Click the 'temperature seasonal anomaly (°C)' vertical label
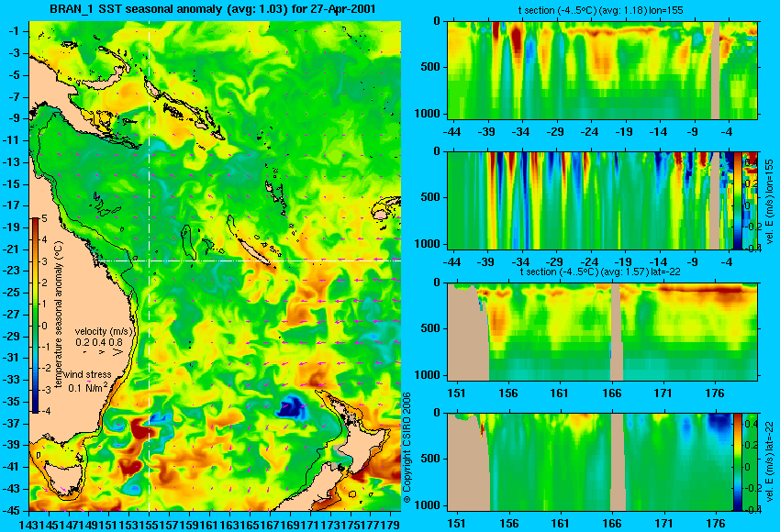The image size is (780, 532). tap(58, 315)
